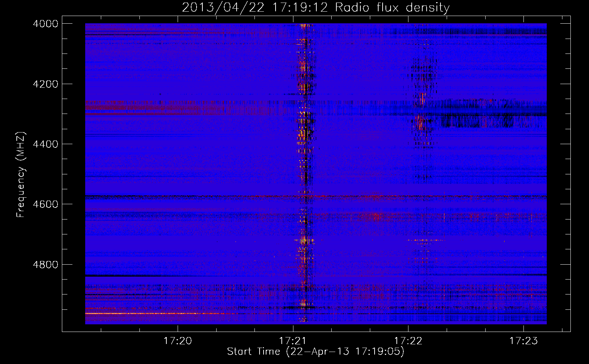Click the 4400 frequency tick label
Viewport: 589px width, 364px height.
click(x=46, y=144)
